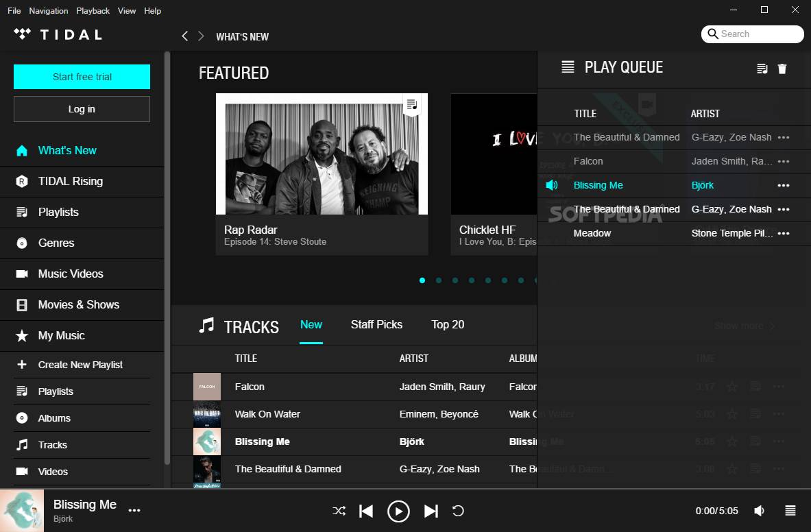Click the sidebar vertical scrollbar

pyautogui.click(x=167, y=258)
